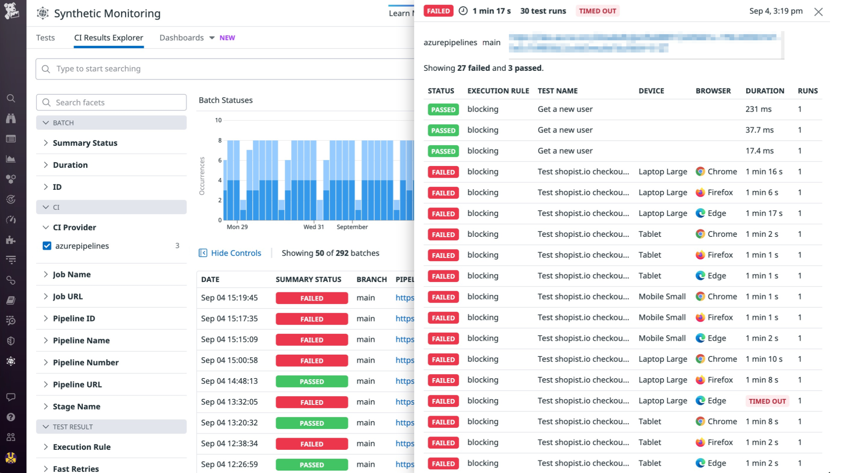Open the Security shield icon in sidebar

point(11,341)
